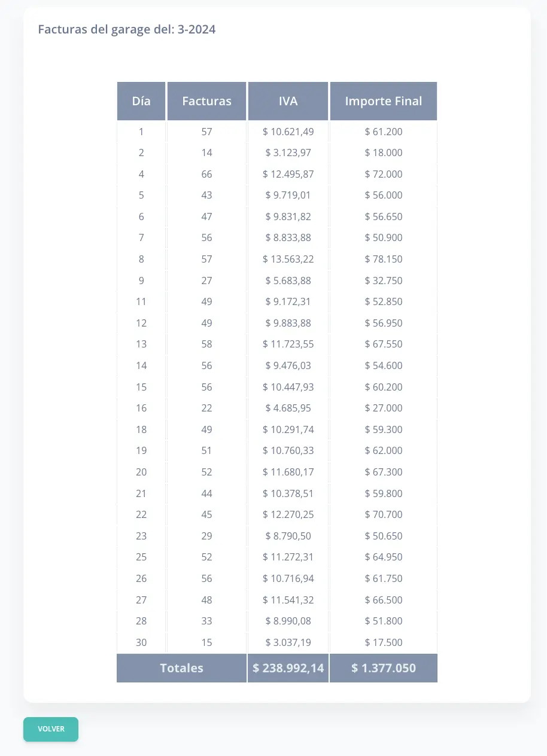Click the total Importe Final $ 1.377.050
547x756 pixels.
point(384,668)
